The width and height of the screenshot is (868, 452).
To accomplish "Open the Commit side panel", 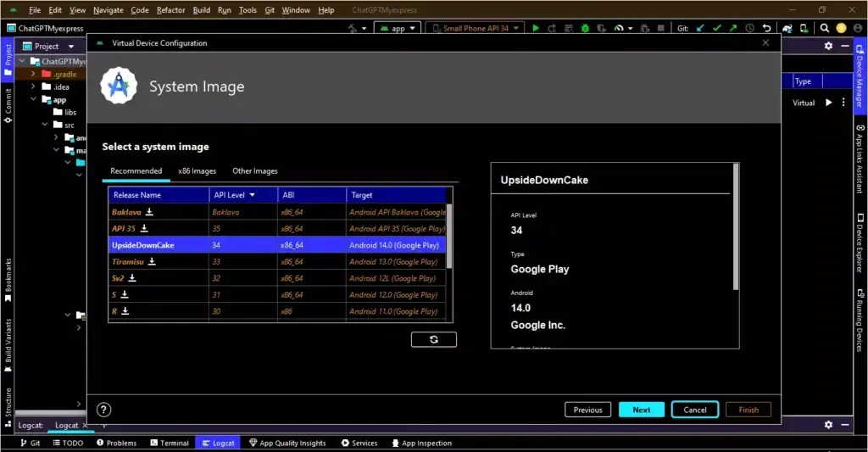I will click(8, 105).
